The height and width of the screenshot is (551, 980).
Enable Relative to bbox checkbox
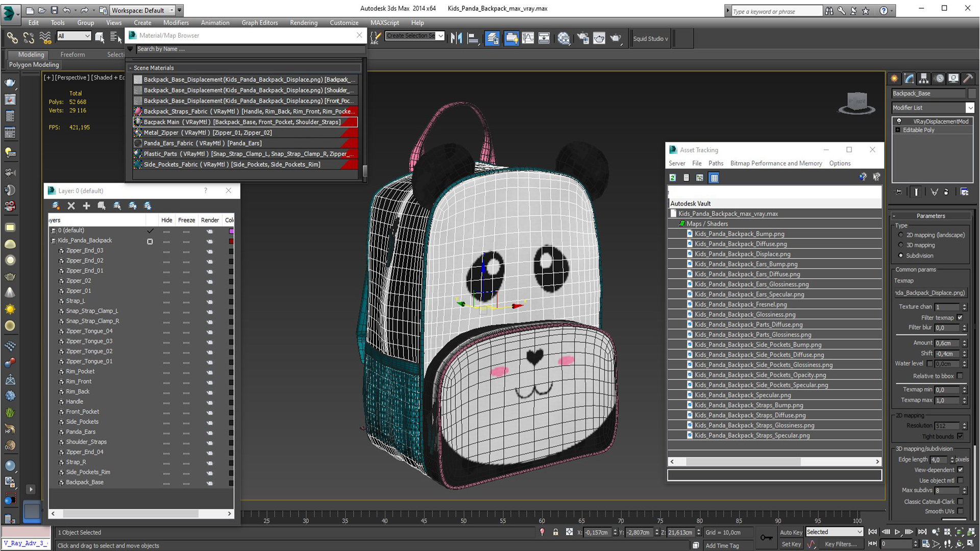(x=960, y=376)
